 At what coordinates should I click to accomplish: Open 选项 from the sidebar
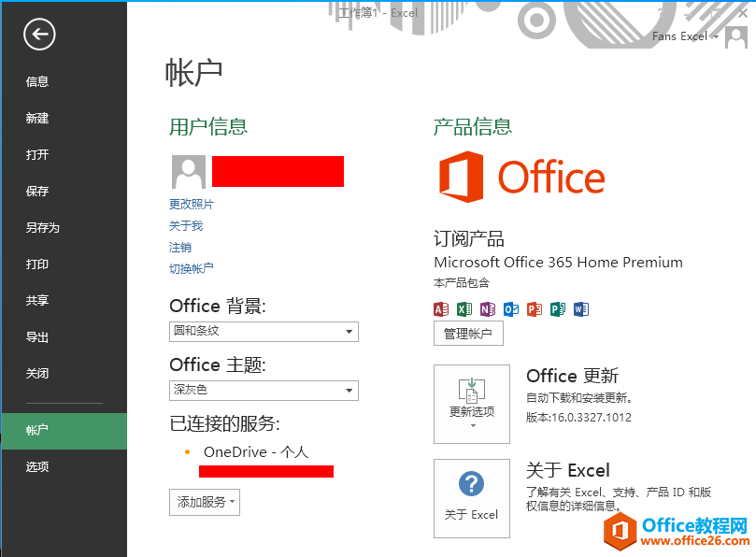(x=37, y=467)
